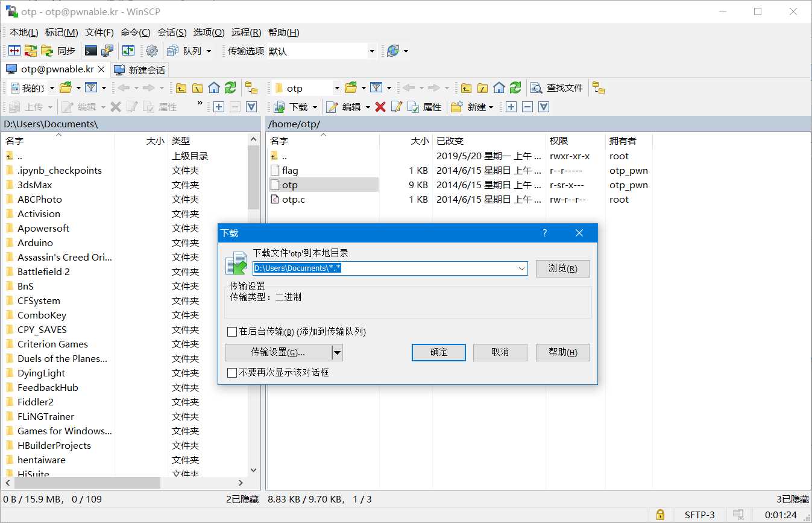Click remote unselect files minus icon

[x=527, y=107]
